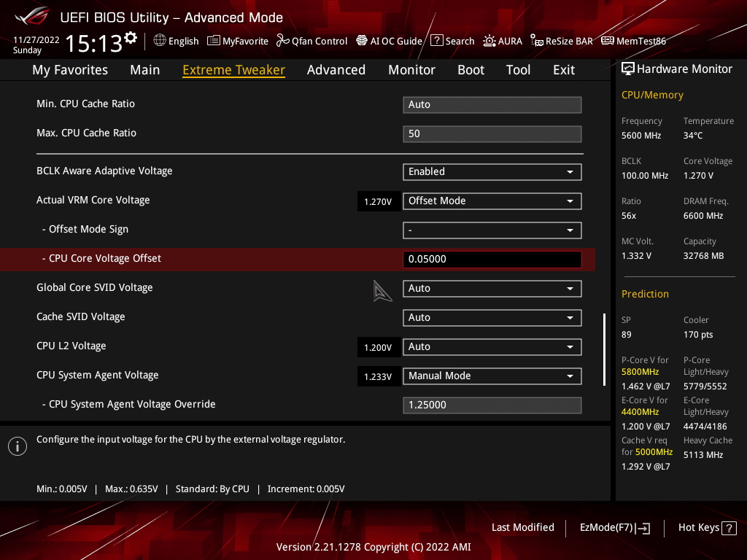The height and width of the screenshot is (560, 747).
Task: Select CPU L2 Voltage label
Action: 71,346
